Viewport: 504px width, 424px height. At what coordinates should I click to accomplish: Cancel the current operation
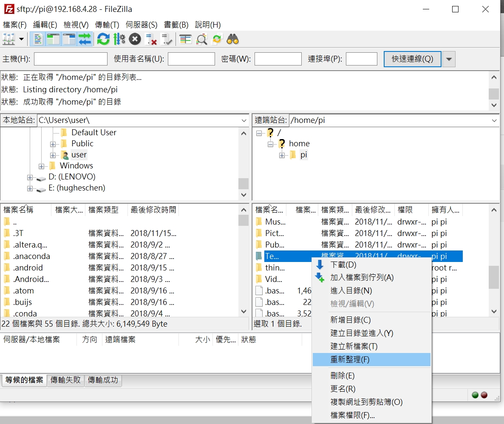pos(134,39)
